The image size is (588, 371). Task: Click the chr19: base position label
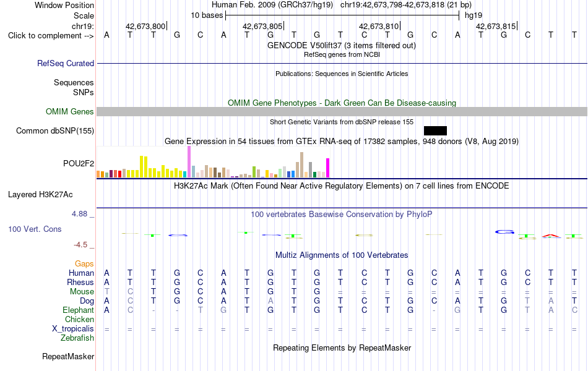point(83,26)
